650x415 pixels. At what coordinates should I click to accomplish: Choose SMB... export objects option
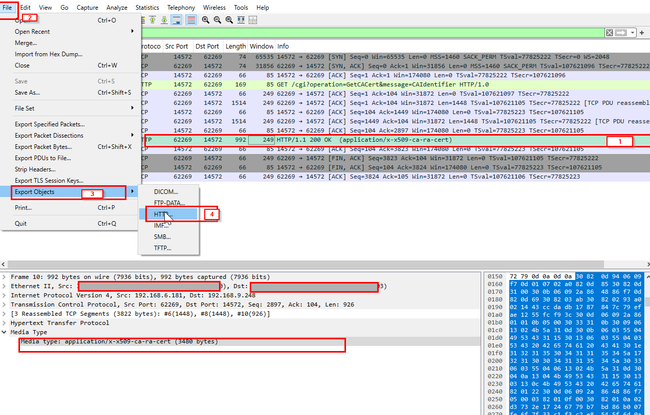click(x=169, y=236)
